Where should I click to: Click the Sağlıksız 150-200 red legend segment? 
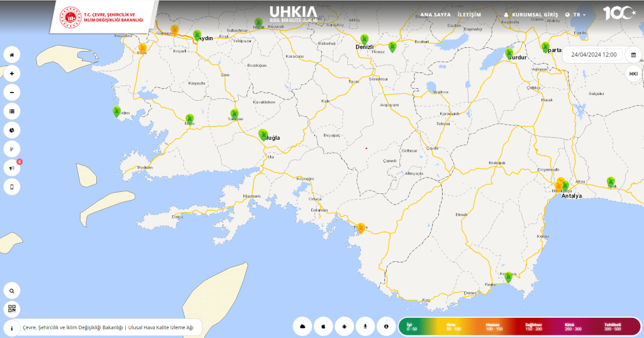[x=533, y=327]
